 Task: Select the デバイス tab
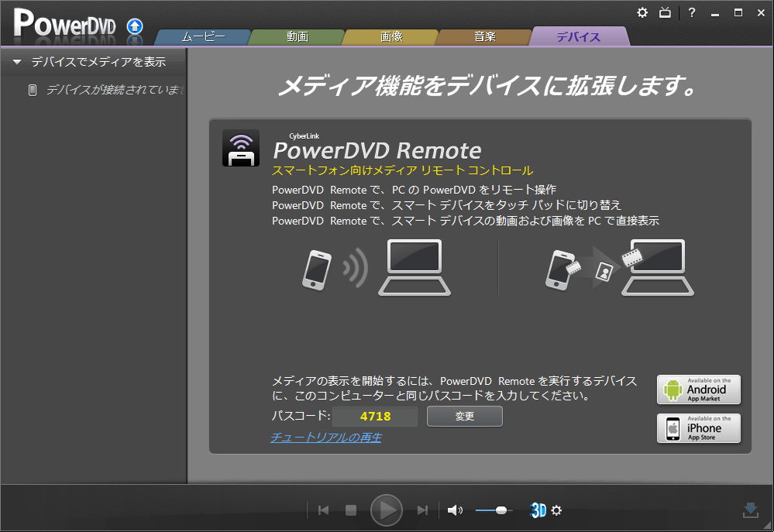579,37
